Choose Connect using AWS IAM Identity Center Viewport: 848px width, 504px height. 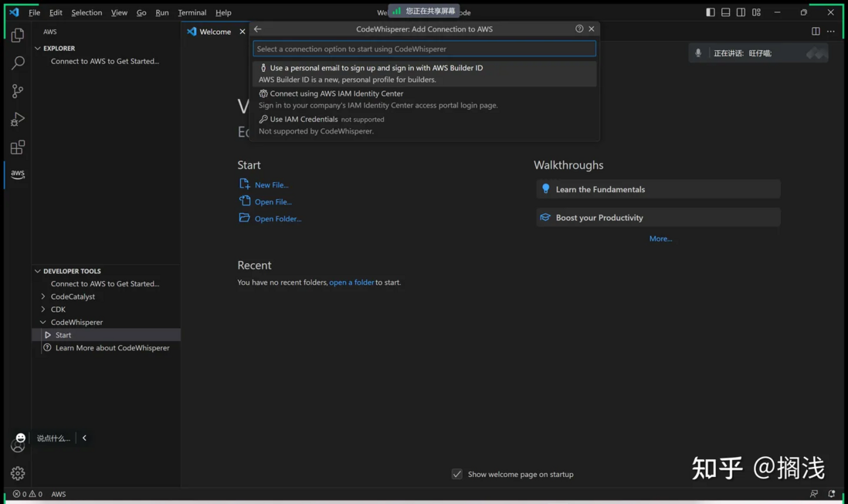(x=425, y=100)
